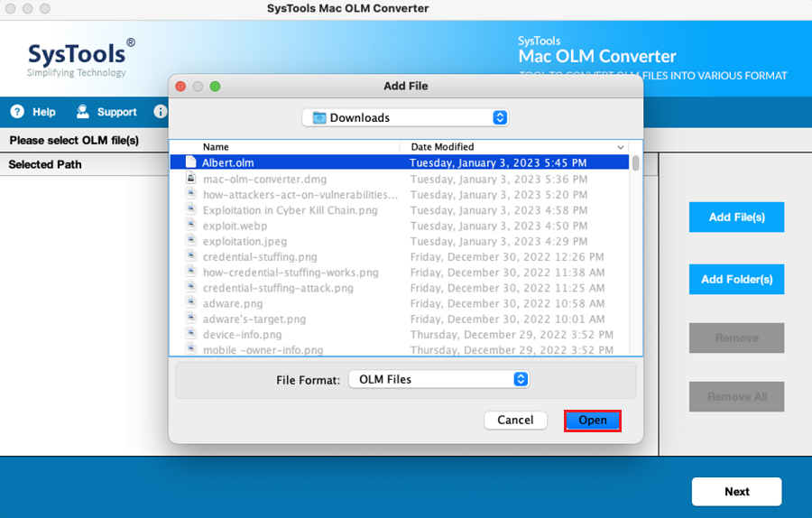Open the File Format OLM Files dropdown

click(438, 379)
